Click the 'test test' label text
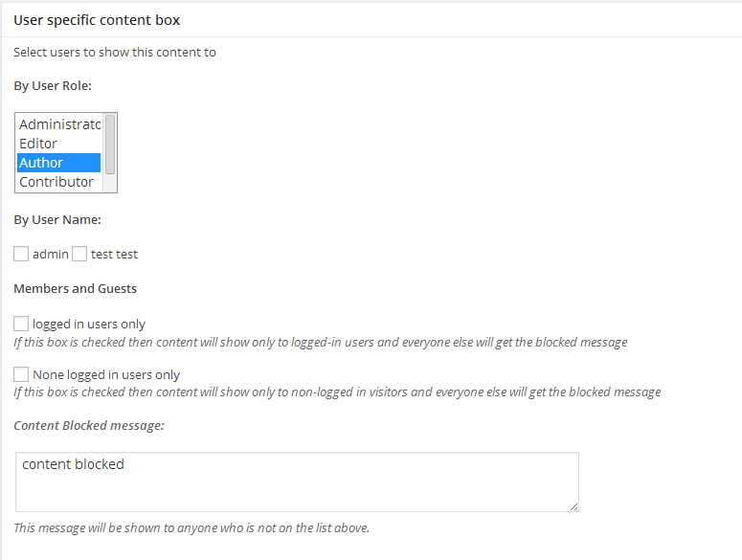 click(x=114, y=255)
